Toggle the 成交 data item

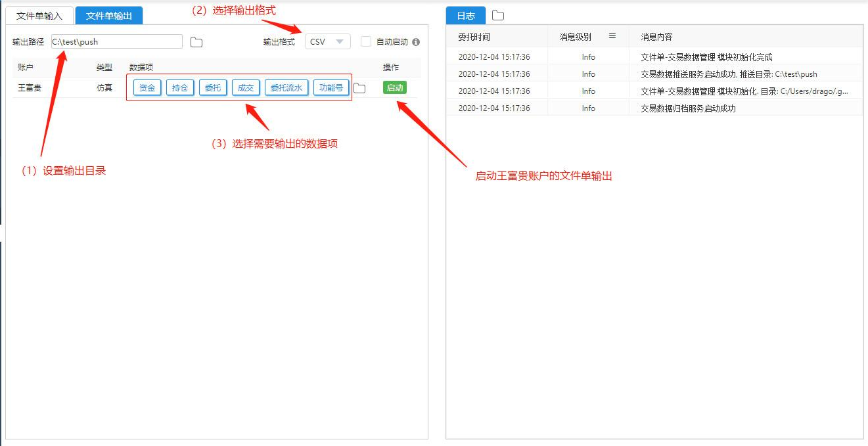pyautogui.click(x=246, y=87)
